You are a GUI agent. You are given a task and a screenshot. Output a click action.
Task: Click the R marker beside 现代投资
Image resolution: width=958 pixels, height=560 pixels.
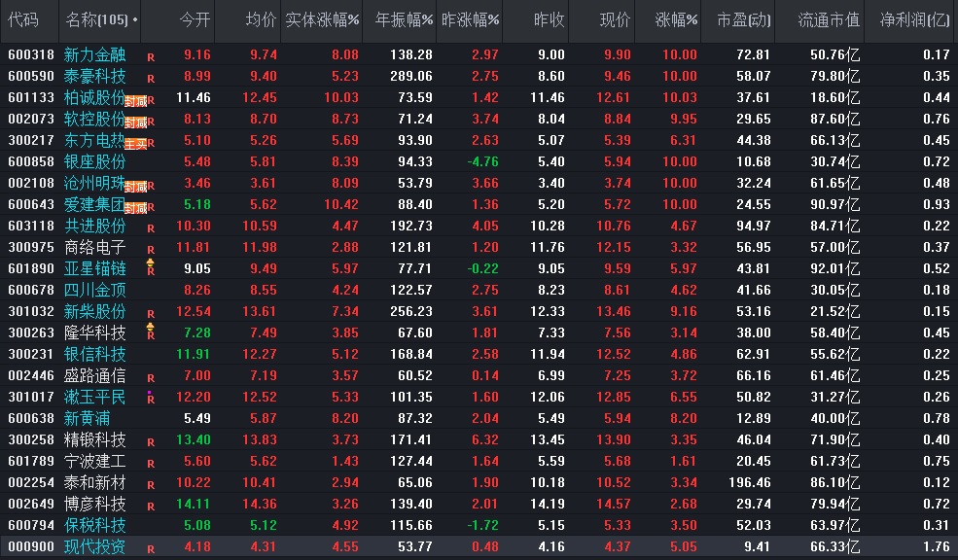[151, 549]
